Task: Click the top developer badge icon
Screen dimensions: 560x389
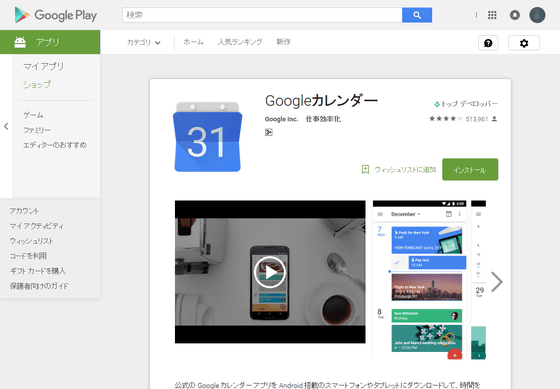Action: pyautogui.click(x=437, y=104)
